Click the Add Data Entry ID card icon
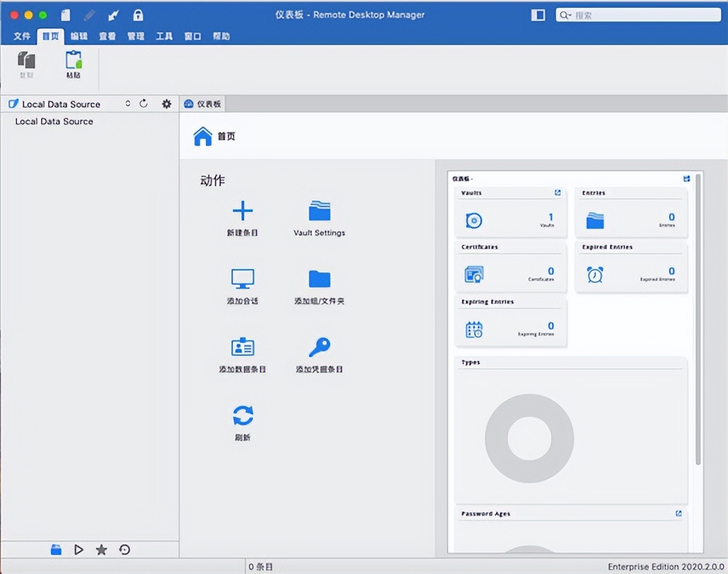Viewport: 728px width, 574px height. pyautogui.click(x=242, y=347)
